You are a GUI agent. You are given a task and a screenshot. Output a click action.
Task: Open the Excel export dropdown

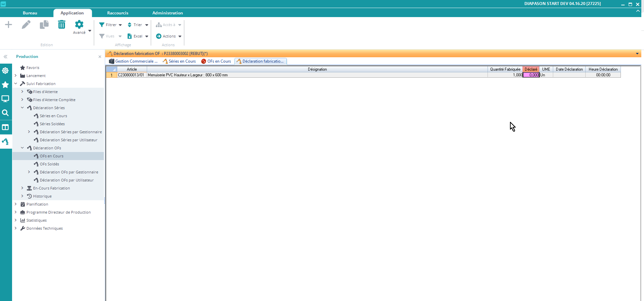pyautogui.click(x=138, y=36)
